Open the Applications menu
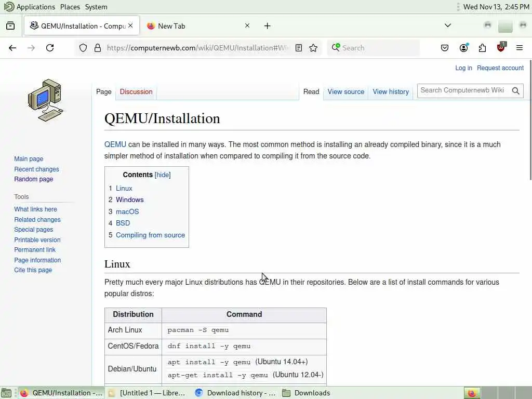The image size is (532, 399). click(x=30, y=7)
